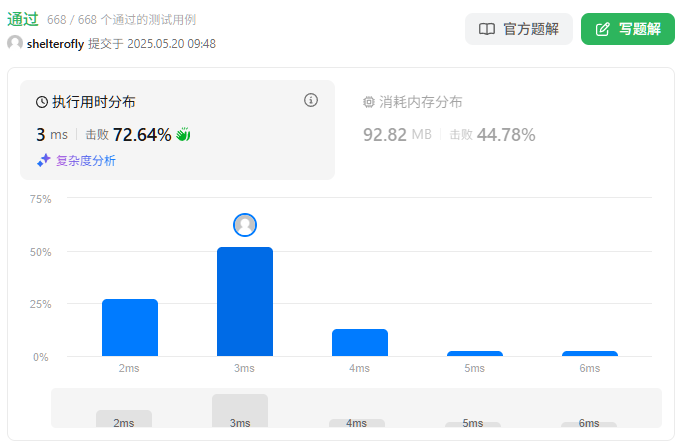Click the 50% y-axis label
The height and width of the screenshot is (446, 681).
(x=40, y=252)
